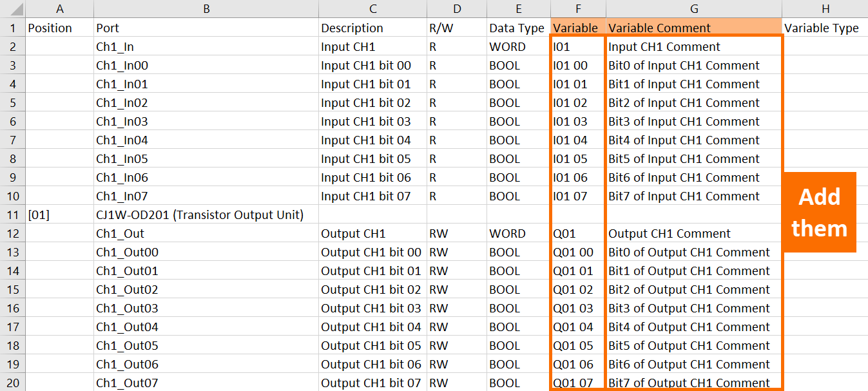
Task: Click column A header above Position
Action: [59, 8]
